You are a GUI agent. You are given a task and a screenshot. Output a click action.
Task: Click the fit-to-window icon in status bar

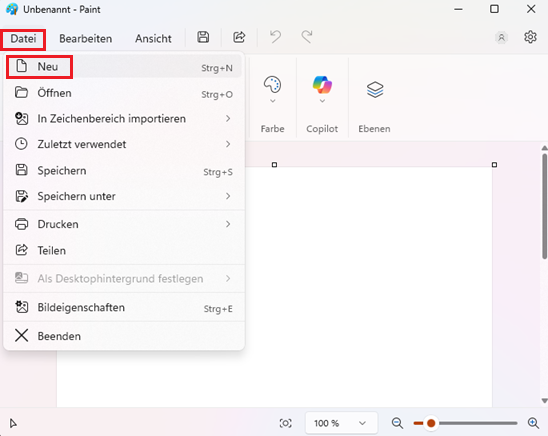286,423
